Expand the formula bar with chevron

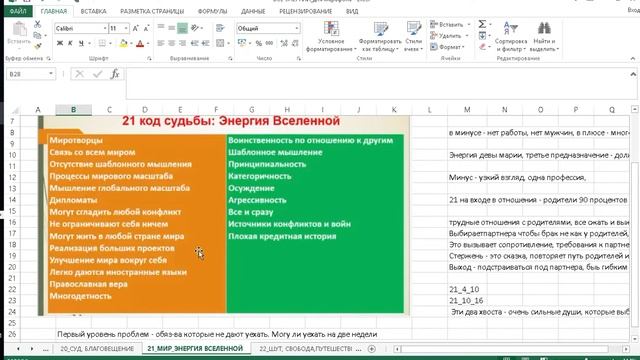click(x=633, y=74)
